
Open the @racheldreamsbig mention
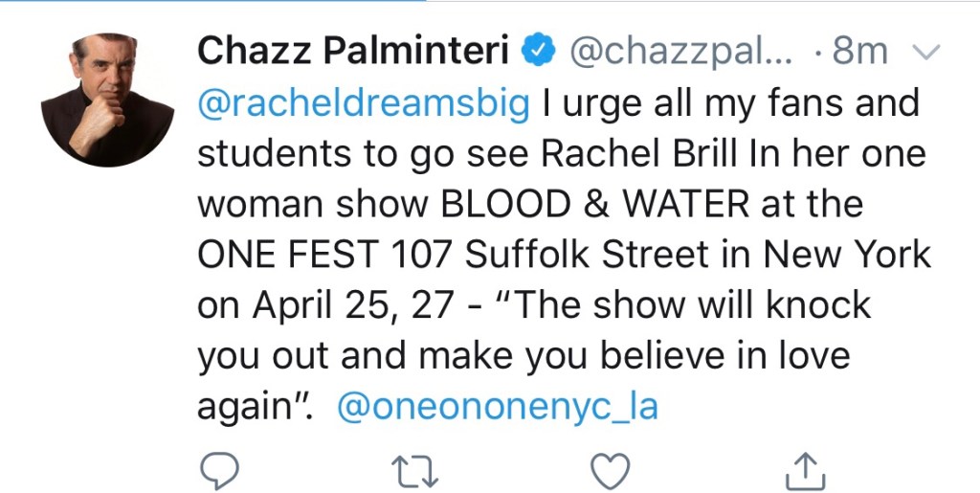point(364,102)
